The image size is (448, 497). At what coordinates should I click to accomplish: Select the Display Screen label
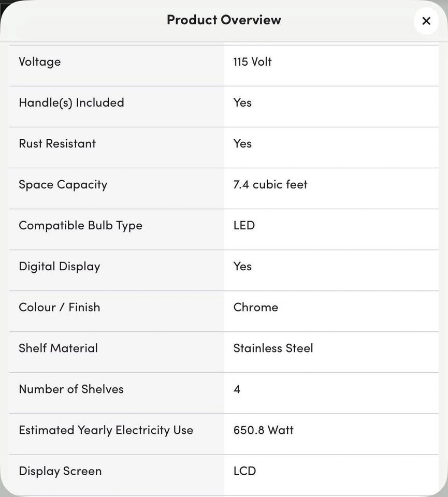tap(60, 471)
